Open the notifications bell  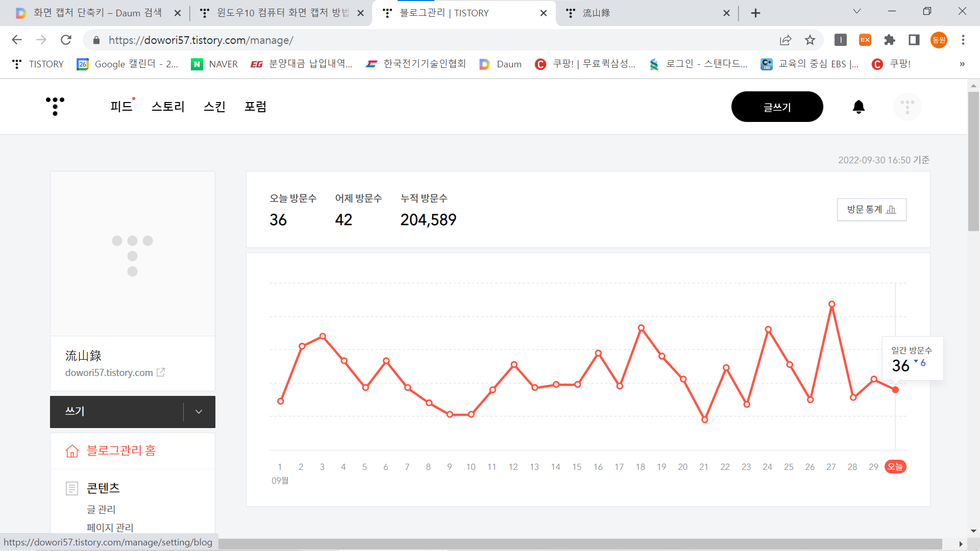859,107
